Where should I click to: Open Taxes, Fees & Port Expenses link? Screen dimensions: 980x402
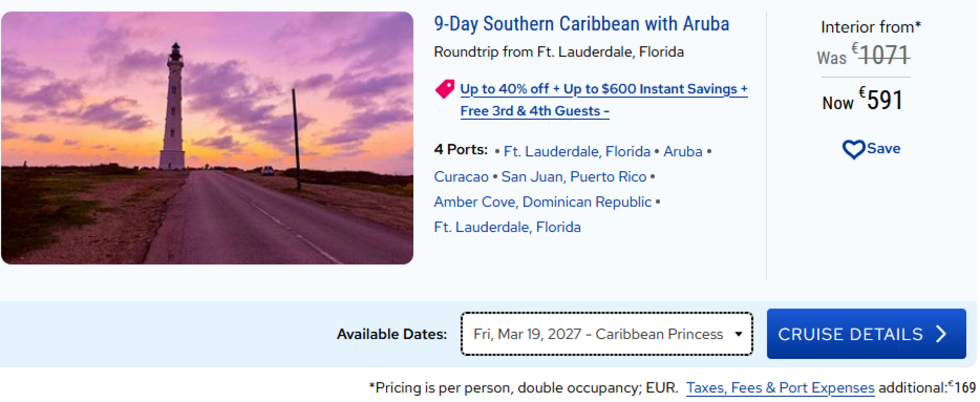(780, 388)
